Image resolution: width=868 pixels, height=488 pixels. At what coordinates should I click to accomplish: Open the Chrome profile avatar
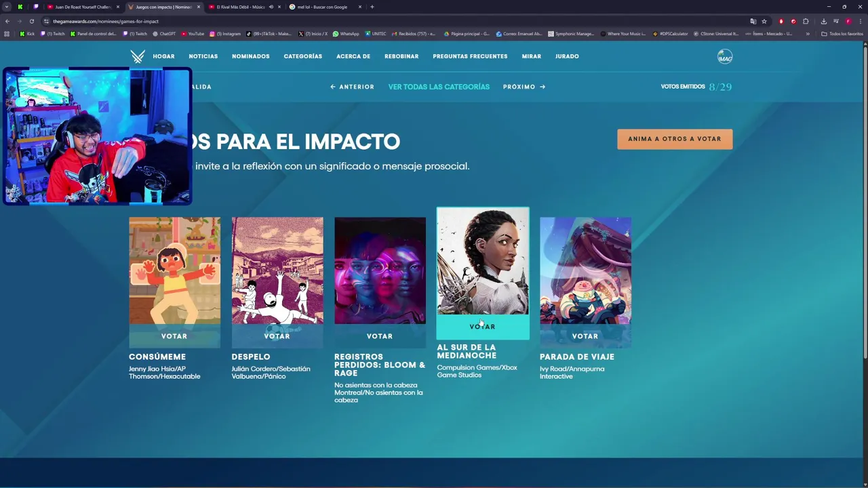[848, 21]
